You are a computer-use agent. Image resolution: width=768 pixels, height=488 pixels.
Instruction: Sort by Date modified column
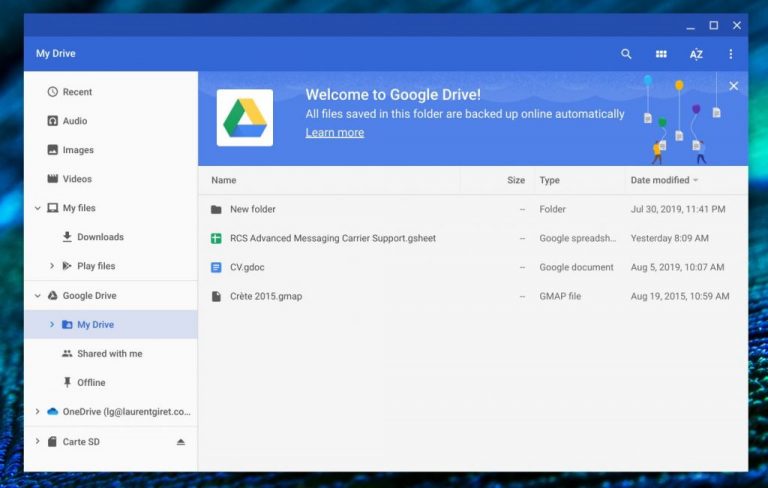click(x=660, y=180)
